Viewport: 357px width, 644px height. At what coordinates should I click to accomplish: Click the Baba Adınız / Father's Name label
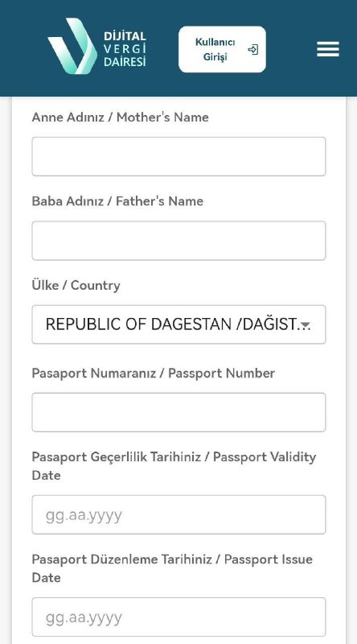117,201
